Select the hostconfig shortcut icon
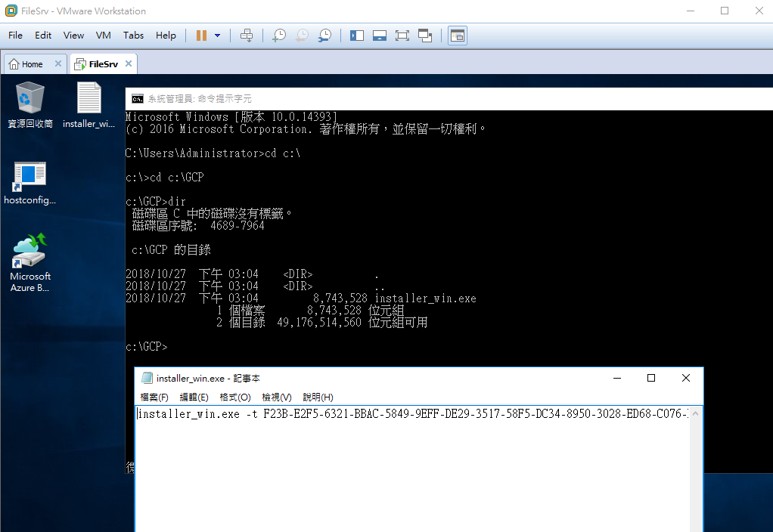The width and height of the screenshot is (773, 532). pos(30,183)
